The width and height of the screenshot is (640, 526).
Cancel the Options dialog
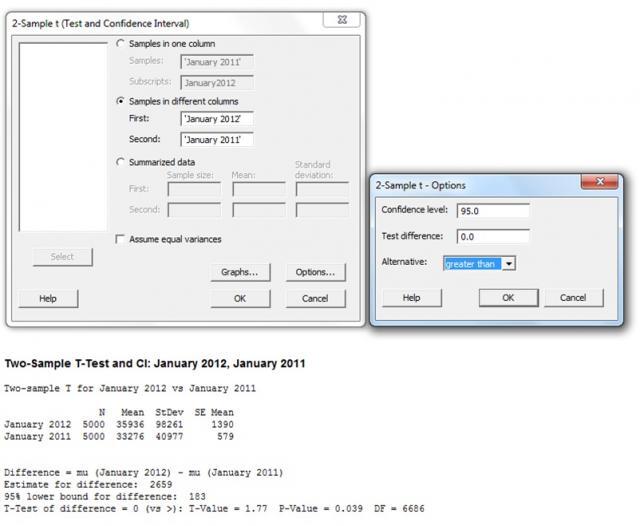pyautogui.click(x=573, y=298)
